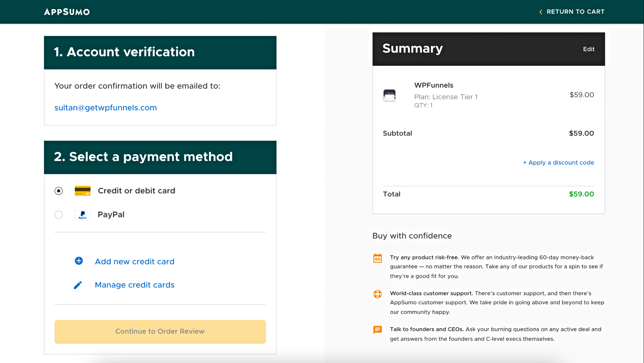This screenshot has height=363, width=644.
Task: Click the Subtotal label
Action: point(397,133)
